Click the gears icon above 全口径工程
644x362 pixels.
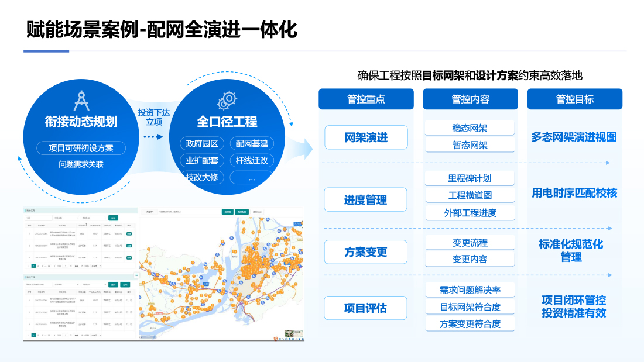click(227, 101)
